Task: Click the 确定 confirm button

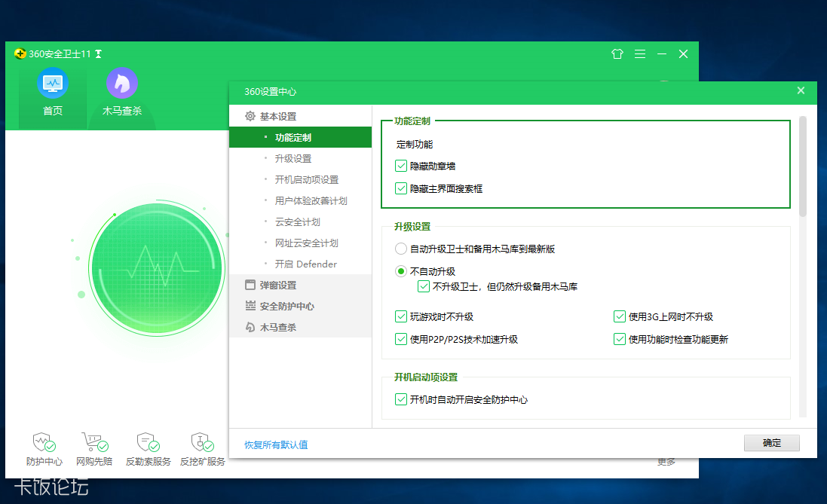Action: pos(771,443)
